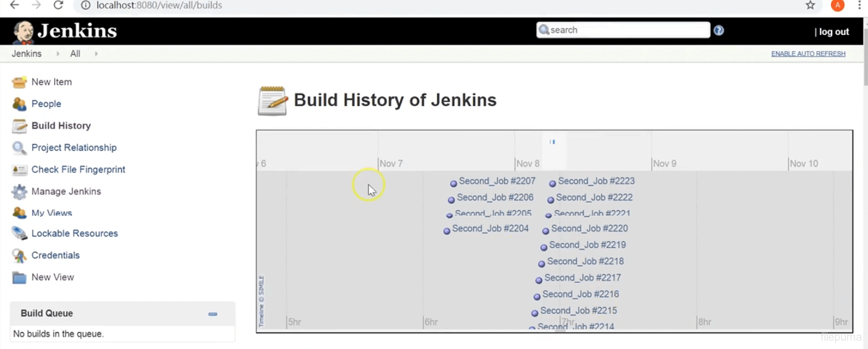Click the New View folder icon

click(19, 277)
